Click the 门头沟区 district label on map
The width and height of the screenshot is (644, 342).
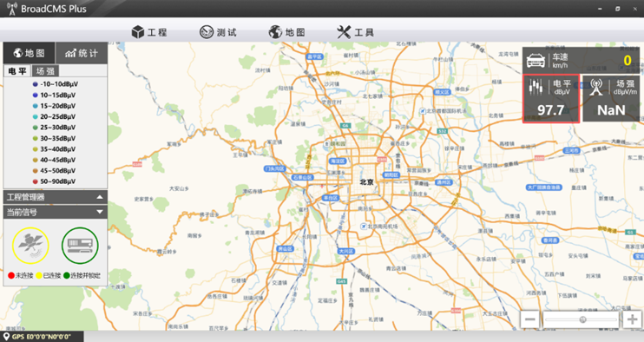(274, 168)
